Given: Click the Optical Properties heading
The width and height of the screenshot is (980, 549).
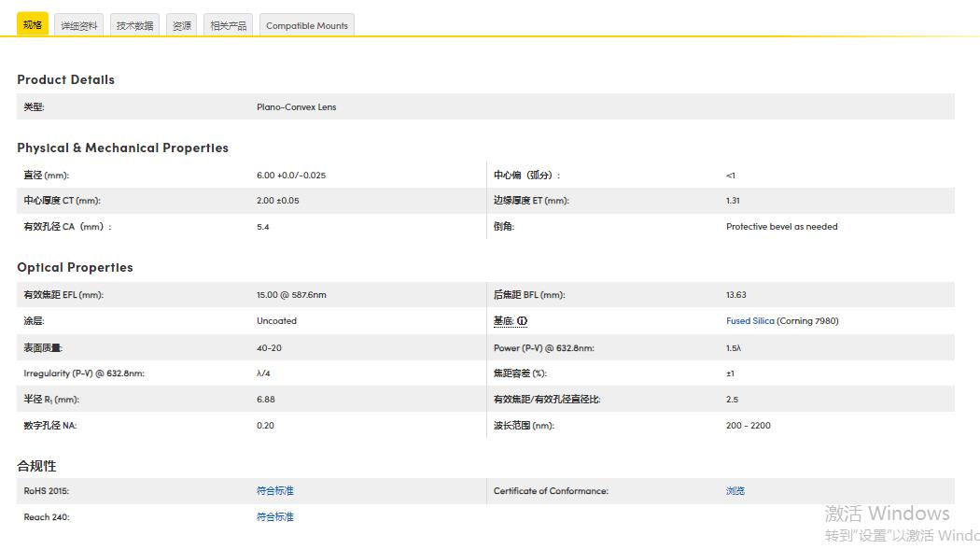Looking at the screenshot, I should [75, 267].
